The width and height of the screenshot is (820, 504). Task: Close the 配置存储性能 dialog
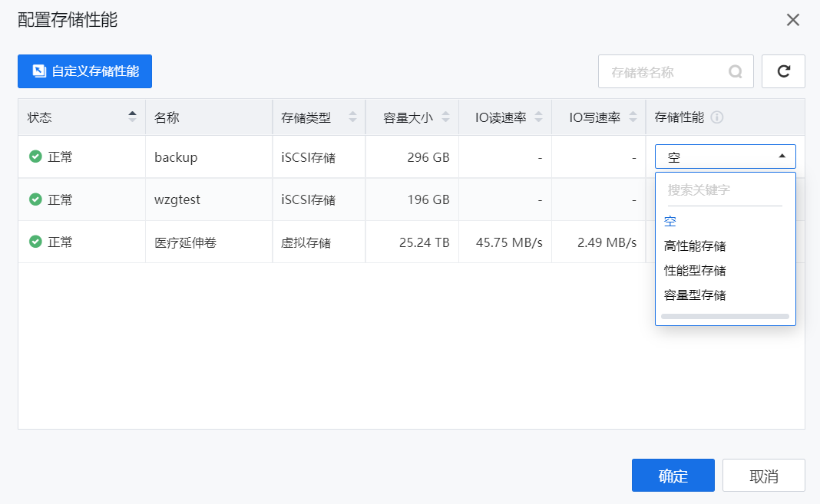pyautogui.click(x=793, y=20)
